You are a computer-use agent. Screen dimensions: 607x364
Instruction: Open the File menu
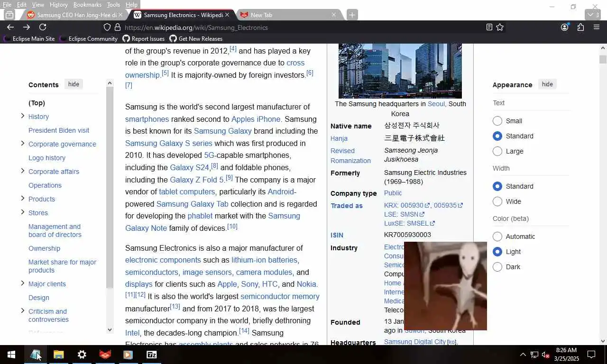coord(7,5)
